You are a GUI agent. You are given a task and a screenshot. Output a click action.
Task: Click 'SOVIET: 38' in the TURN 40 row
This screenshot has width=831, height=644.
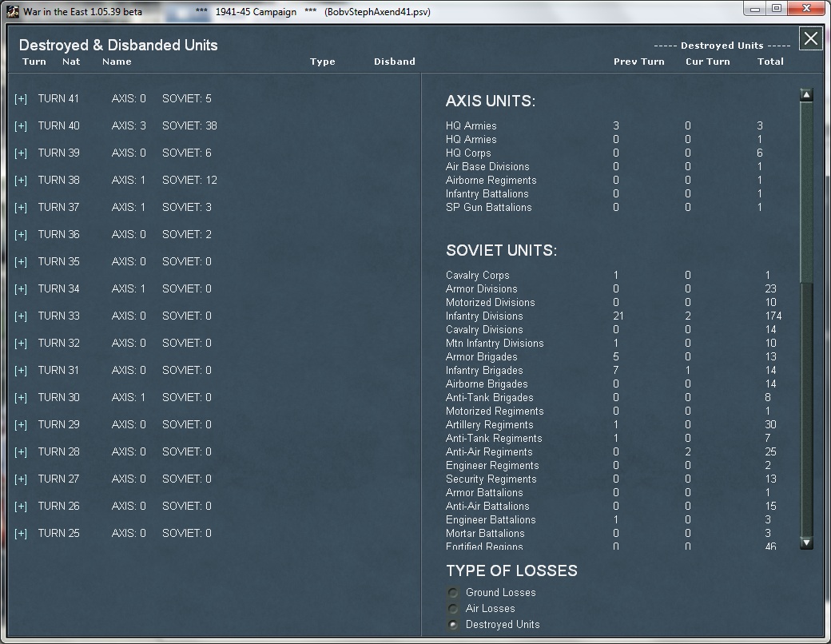point(189,125)
